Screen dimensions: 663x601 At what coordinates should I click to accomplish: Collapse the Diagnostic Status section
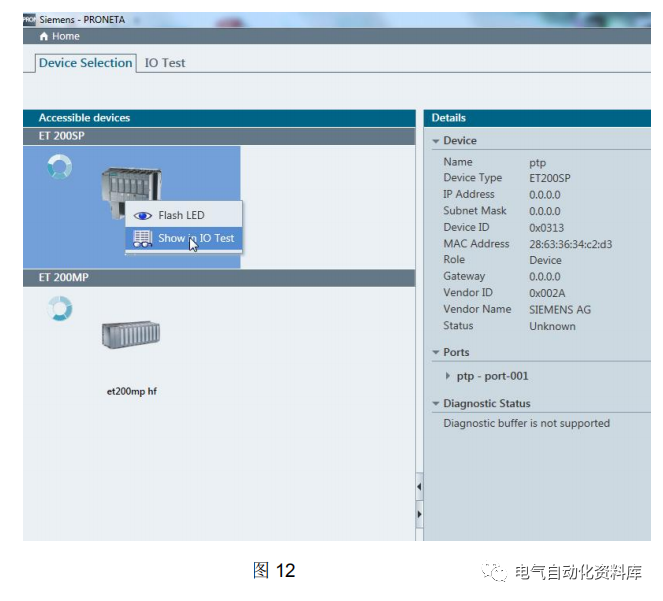[436, 403]
